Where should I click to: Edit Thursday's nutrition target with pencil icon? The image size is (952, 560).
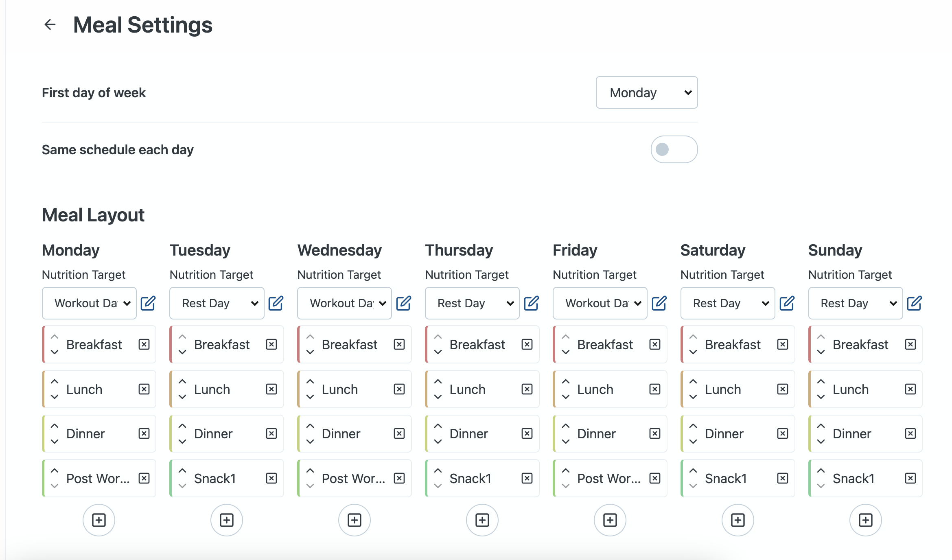531,303
